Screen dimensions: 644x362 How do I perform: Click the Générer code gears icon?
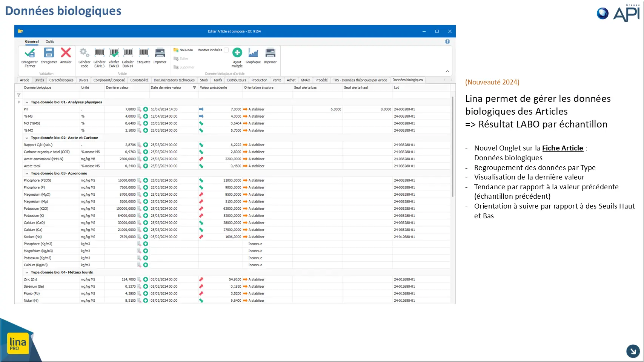84,53
